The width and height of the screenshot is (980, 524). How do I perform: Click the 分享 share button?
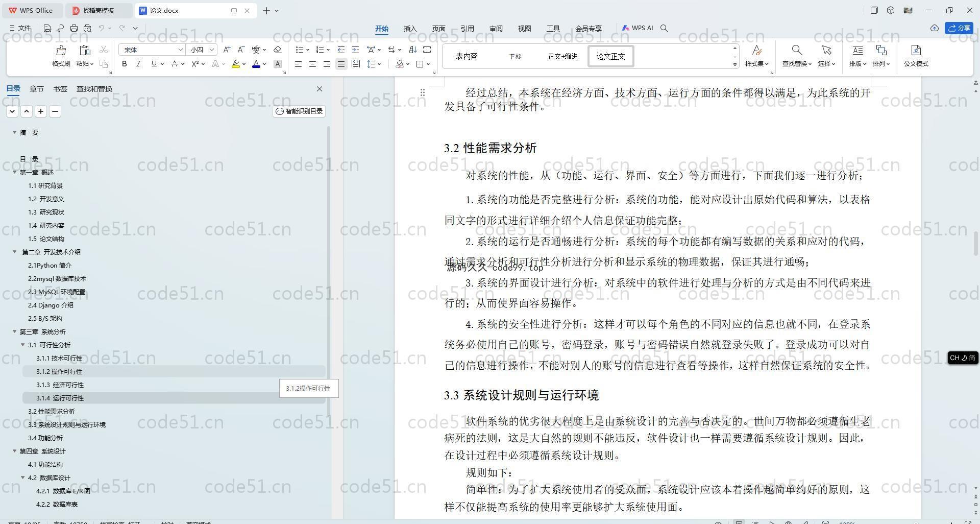pos(959,28)
